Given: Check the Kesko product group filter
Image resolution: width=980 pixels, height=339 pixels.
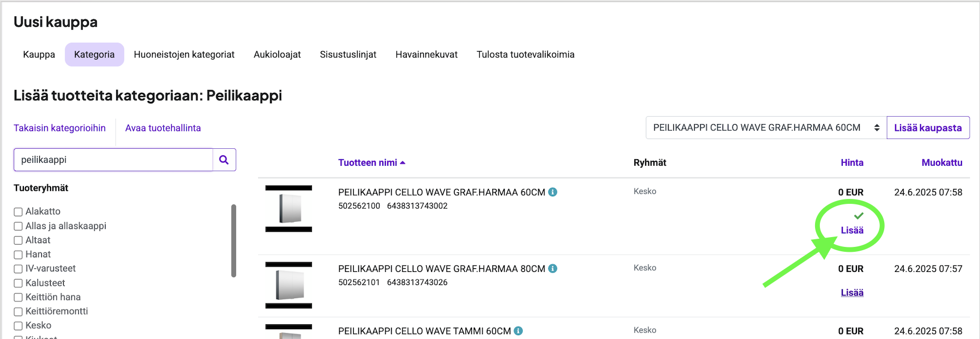Looking at the screenshot, I should click(19, 326).
